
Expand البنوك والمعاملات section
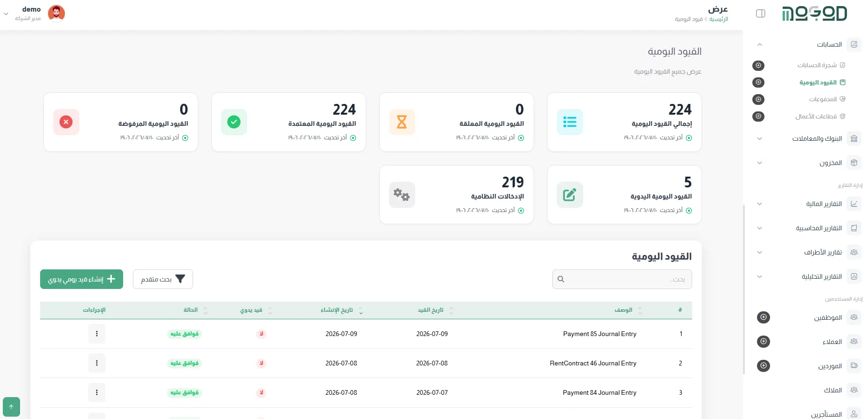click(760, 138)
